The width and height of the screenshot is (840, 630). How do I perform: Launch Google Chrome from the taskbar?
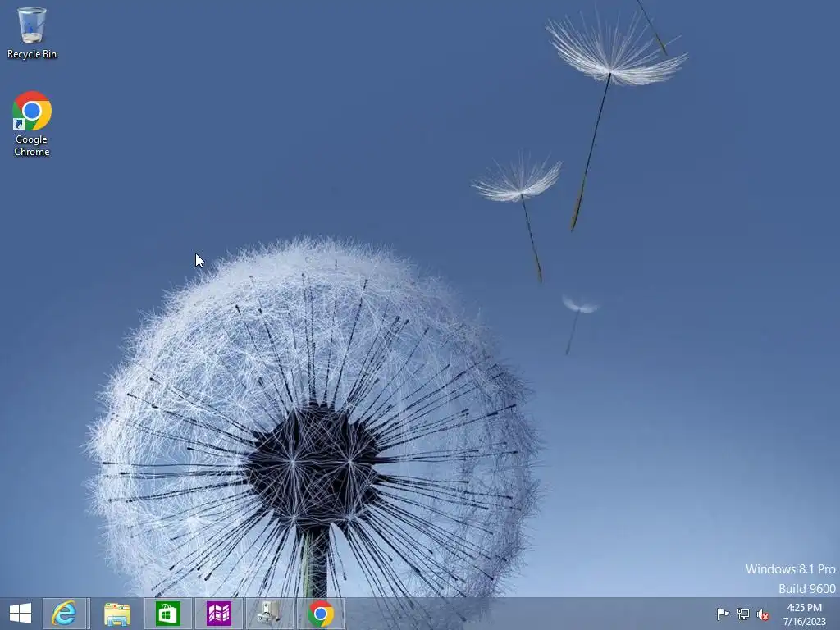(321, 614)
